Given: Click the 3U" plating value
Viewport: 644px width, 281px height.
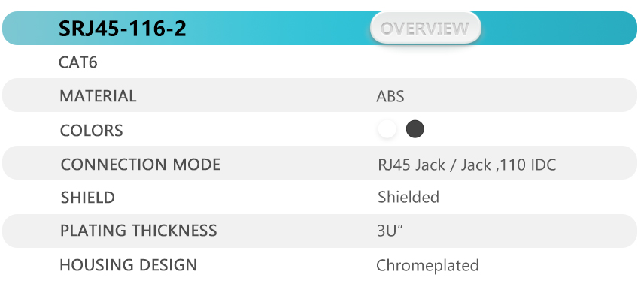Looking at the screenshot, I should pyautogui.click(x=390, y=231).
